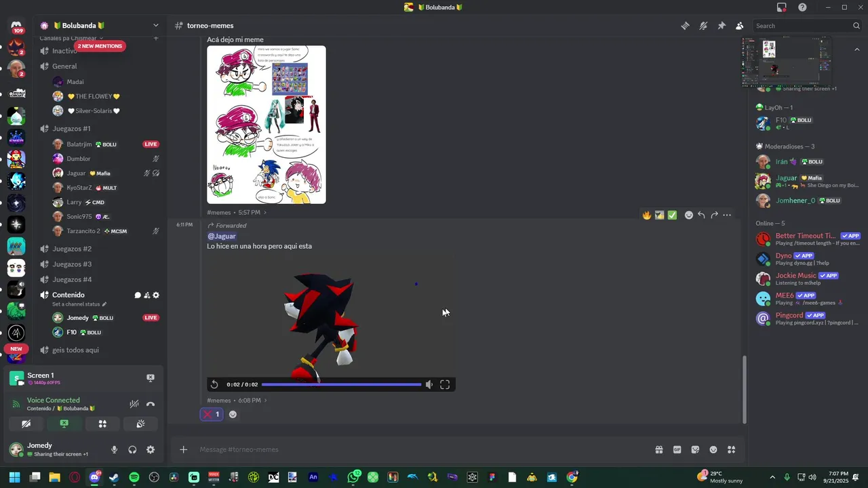Forward the hovered message
This screenshot has height=488, width=868.
coord(714,215)
